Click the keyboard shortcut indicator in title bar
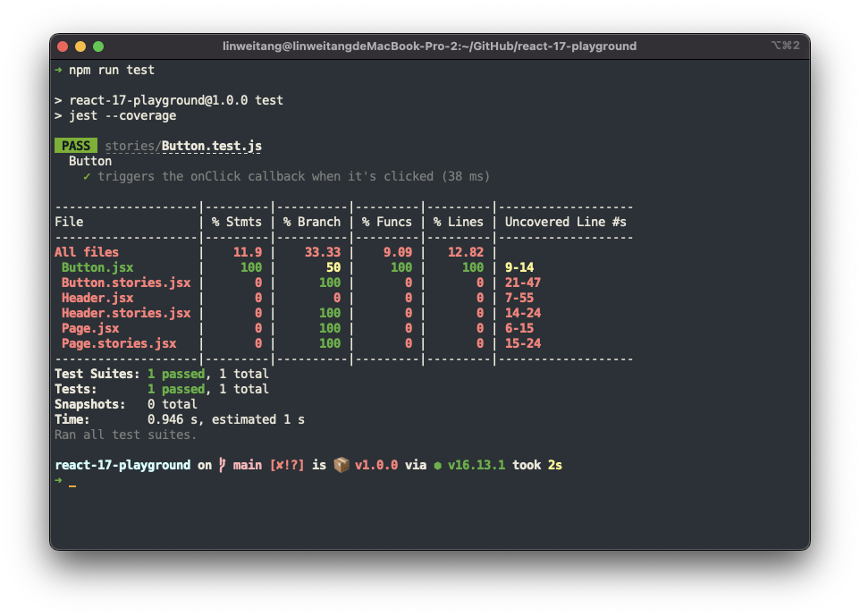Viewport: 860px width, 616px height. point(786,46)
